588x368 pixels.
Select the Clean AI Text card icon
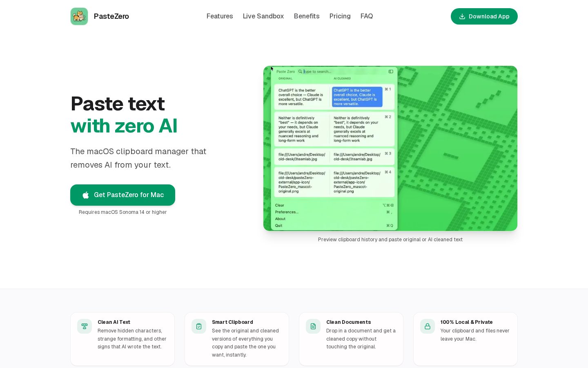(x=85, y=326)
